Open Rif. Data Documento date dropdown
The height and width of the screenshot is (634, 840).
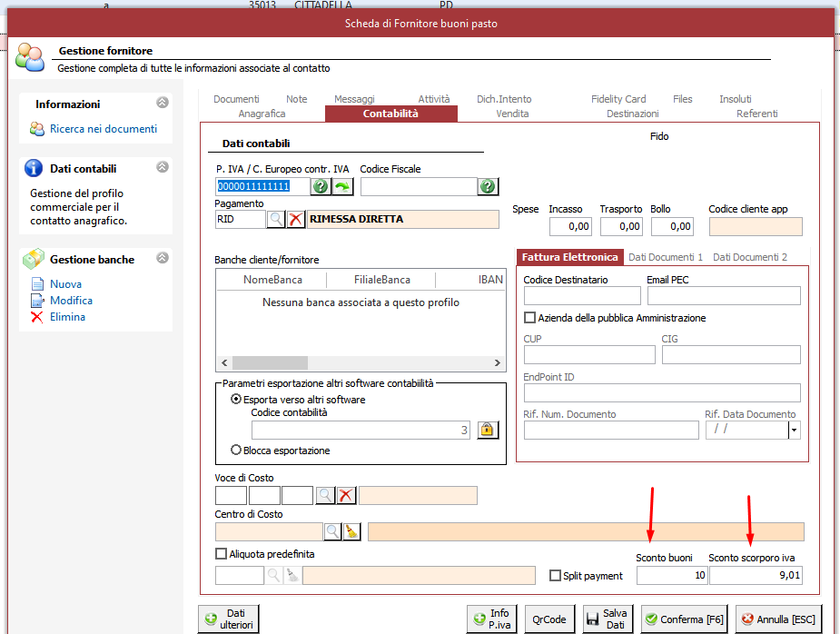coord(794,431)
